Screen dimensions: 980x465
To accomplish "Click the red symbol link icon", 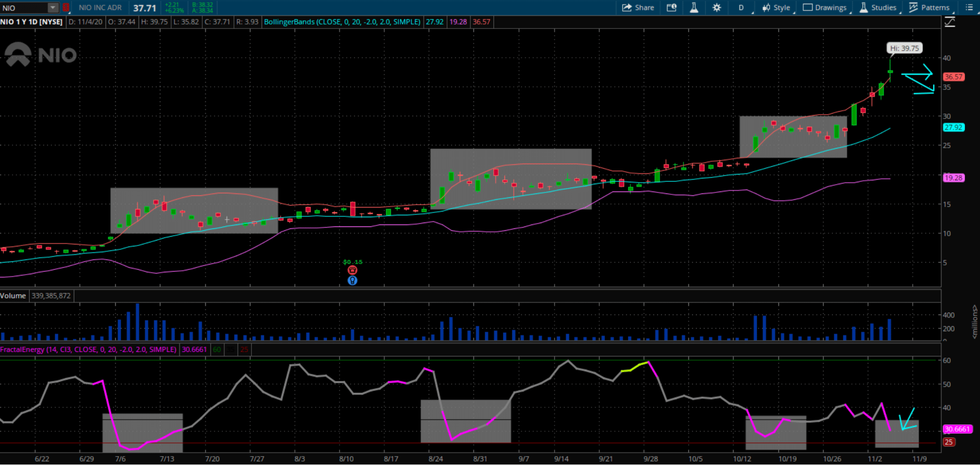I will (66, 8).
